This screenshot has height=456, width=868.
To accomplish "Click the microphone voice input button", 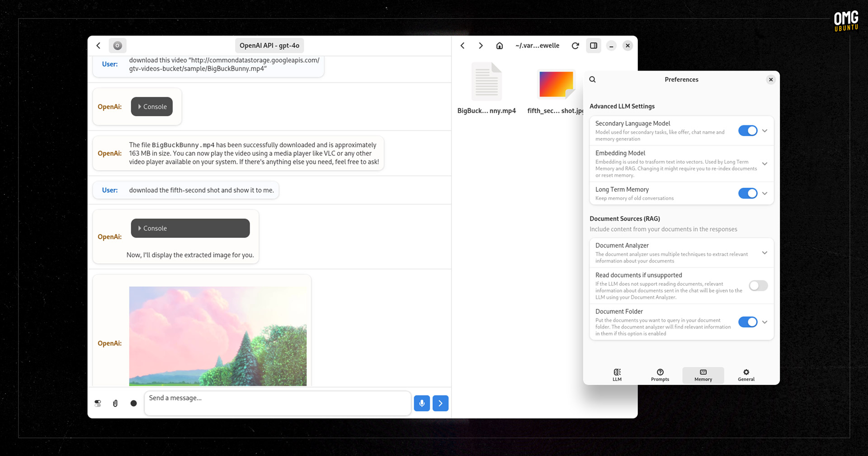I will (x=421, y=403).
